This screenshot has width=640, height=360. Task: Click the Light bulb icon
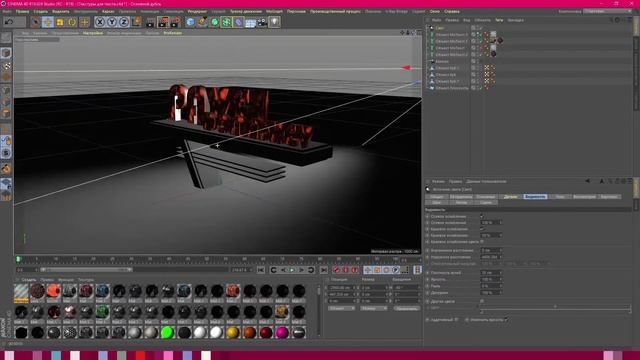coord(274,22)
